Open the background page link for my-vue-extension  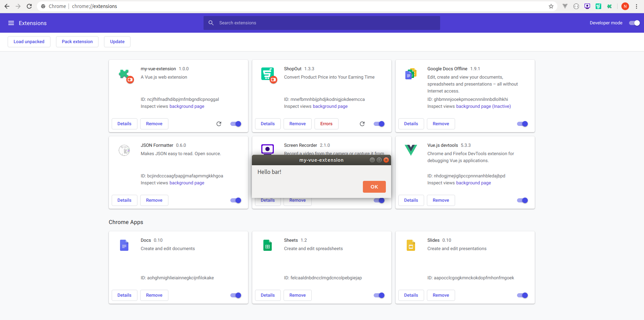[x=187, y=106]
